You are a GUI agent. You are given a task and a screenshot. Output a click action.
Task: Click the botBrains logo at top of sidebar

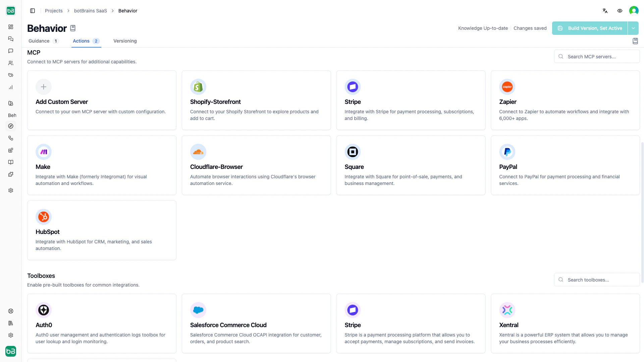tap(11, 11)
